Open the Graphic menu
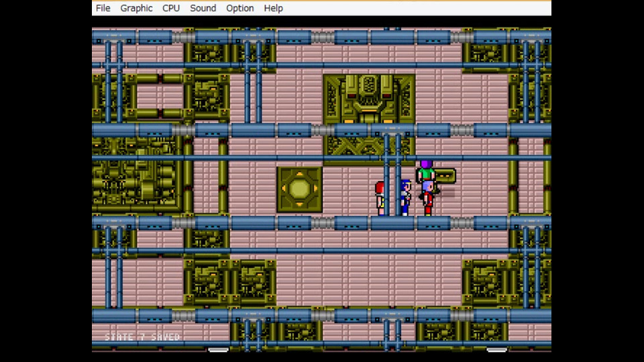The width and height of the screenshot is (644, 362). click(x=136, y=8)
